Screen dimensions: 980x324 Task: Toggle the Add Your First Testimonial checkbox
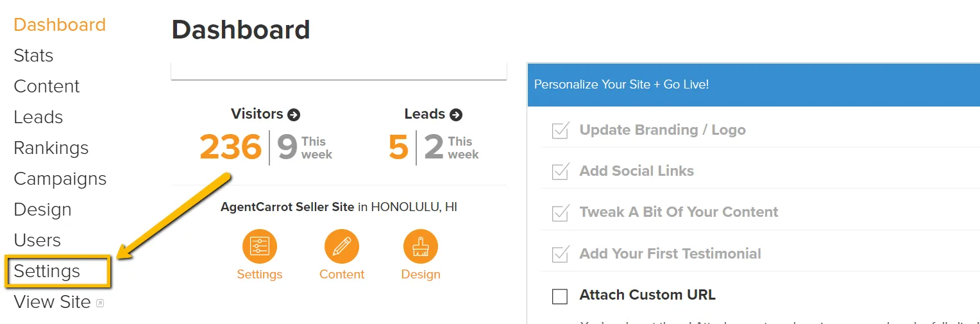560,254
